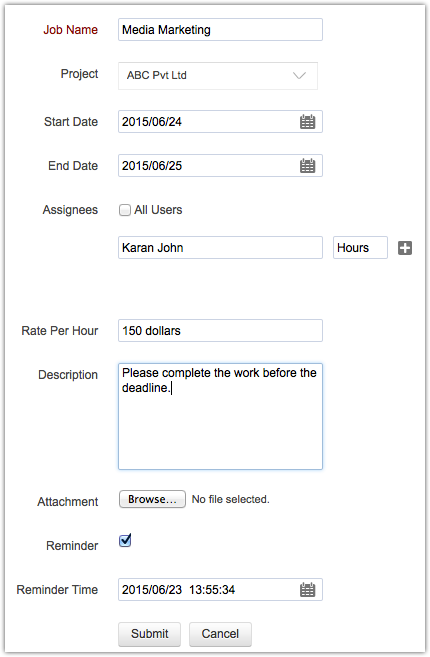Uncheck the Reminder checkbox
The width and height of the screenshot is (430, 657).
tap(125, 541)
